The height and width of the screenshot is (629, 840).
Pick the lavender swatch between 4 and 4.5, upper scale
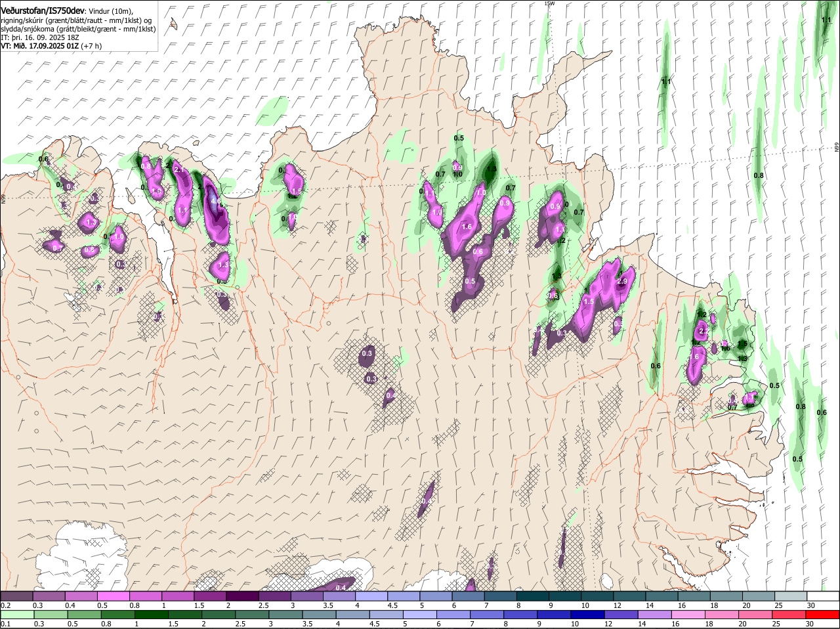(371, 596)
